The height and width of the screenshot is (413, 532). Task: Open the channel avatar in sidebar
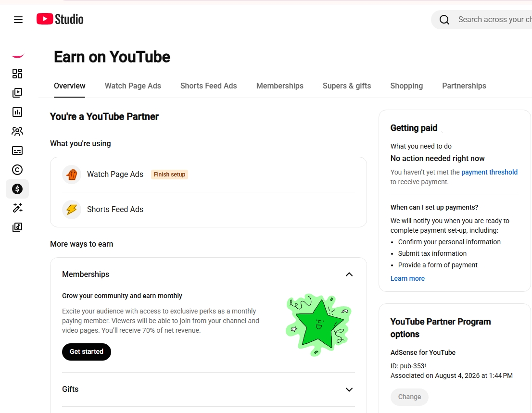click(18, 56)
